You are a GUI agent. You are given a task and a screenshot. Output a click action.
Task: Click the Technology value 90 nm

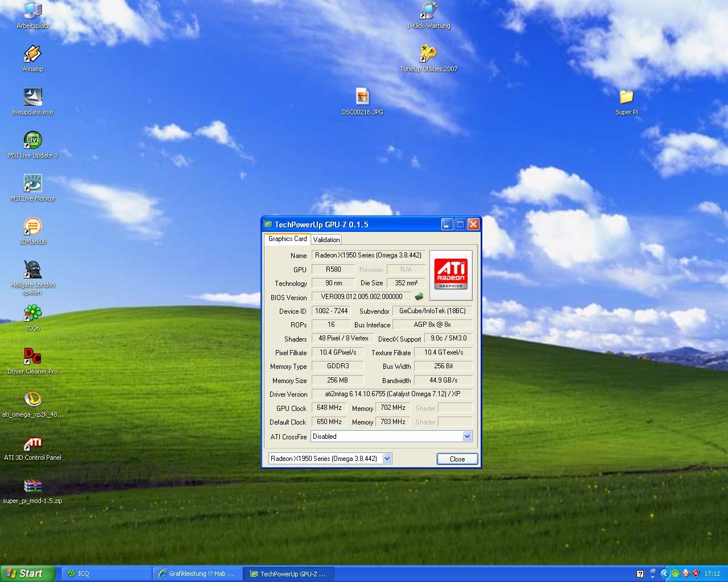coord(333,283)
